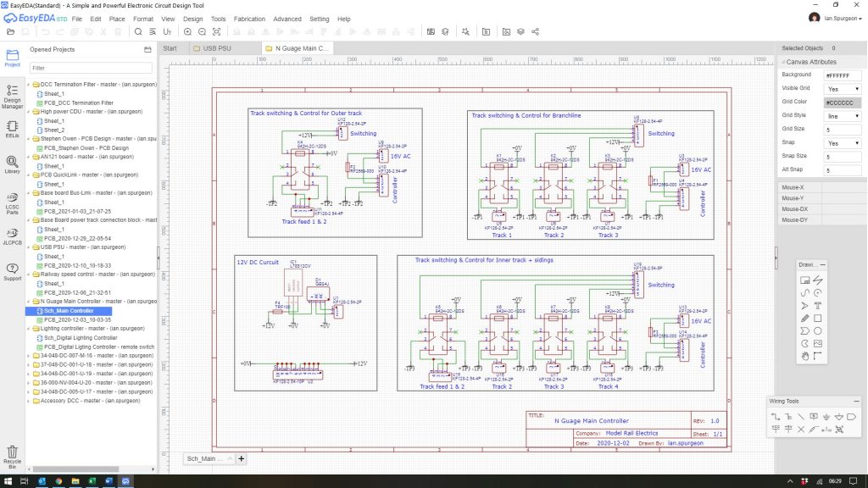Click the Zoom In toolbar icon
Viewport: 868px width, 488px height.
[187, 31]
